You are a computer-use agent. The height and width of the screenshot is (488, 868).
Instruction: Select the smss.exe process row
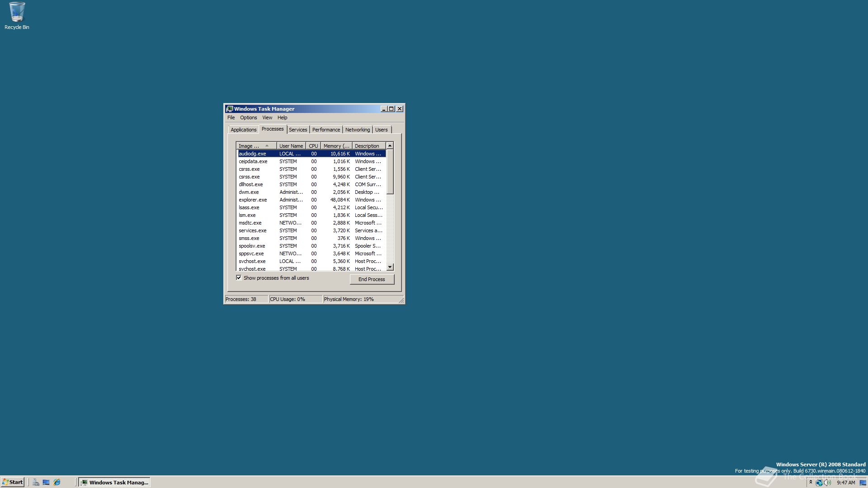[x=311, y=238]
